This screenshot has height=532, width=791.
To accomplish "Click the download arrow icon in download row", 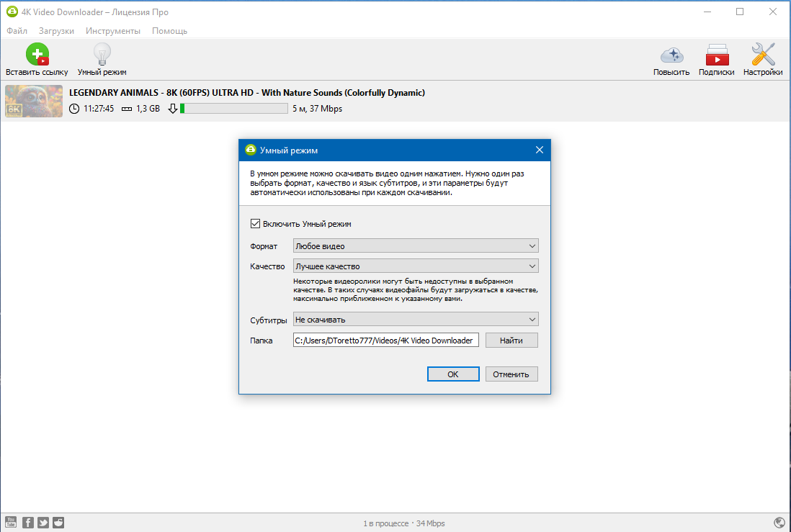I will [172, 109].
